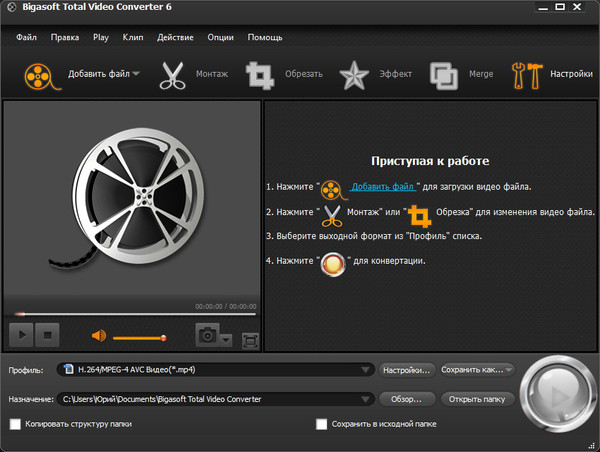The height and width of the screenshot is (452, 600).
Task: Open the Файл menu
Action: click(27, 37)
